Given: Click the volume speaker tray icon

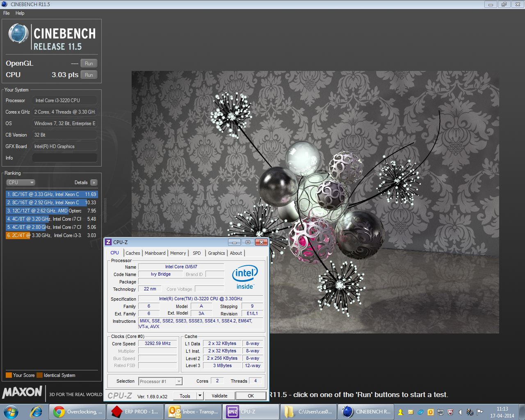Looking at the screenshot, I should click(460, 412).
